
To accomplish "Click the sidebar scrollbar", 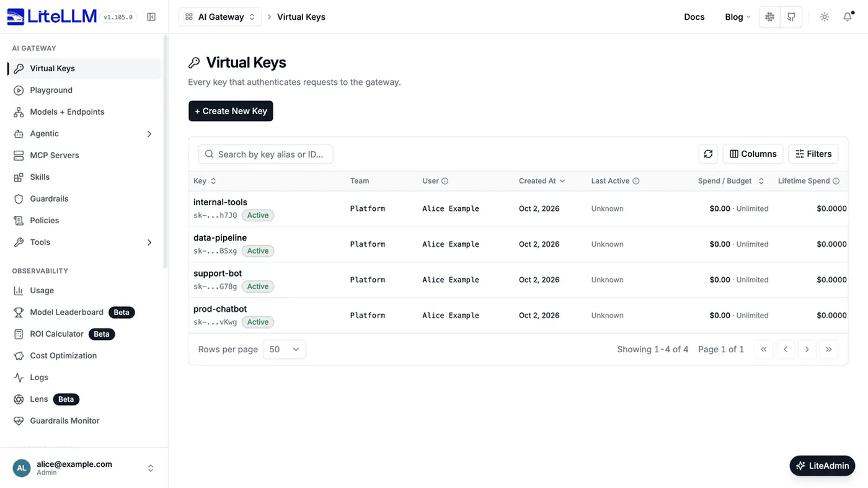I will pos(165,152).
